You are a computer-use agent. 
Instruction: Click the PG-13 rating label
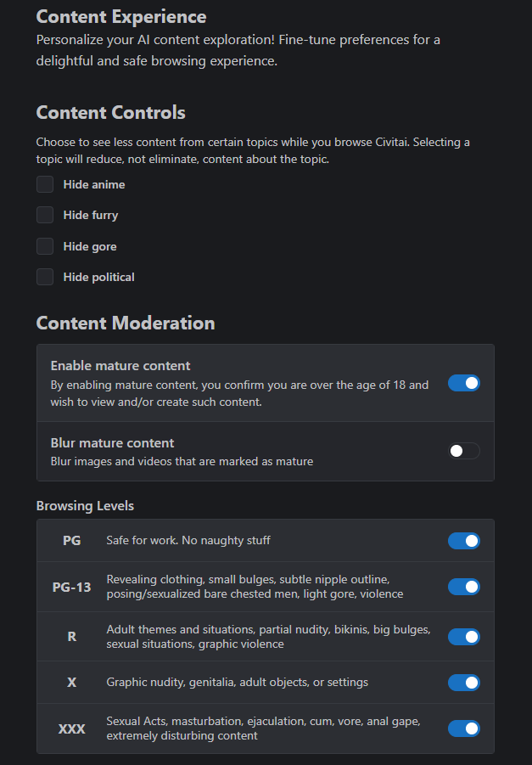(71, 587)
